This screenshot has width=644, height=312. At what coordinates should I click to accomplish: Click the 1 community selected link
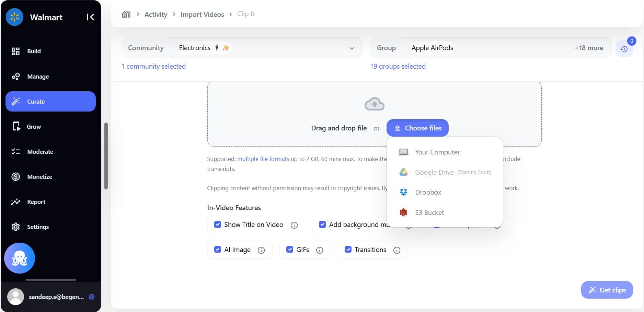pyautogui.click(x=153, y=66)
